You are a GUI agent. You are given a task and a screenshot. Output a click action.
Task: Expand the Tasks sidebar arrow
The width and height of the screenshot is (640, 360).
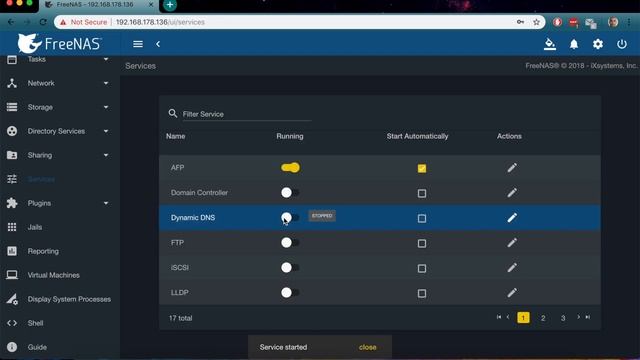(x=106, y=59)
